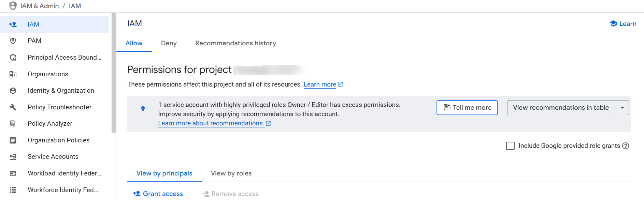The width and height of the screenshot is (644, 200).
Task: Click the help icon beside Google-provided role grants
Action: point(626,146)
